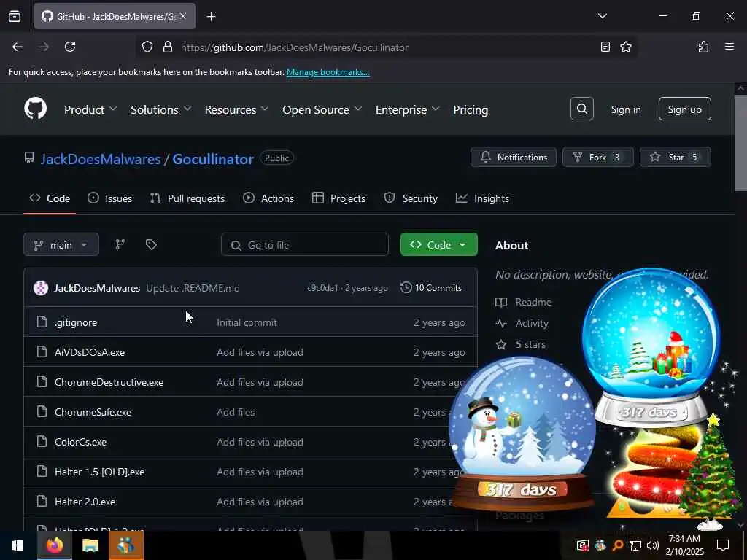Viewport: 747px width, 560px height.
Task: Click the Firefox back arrow
Action: (x=18, y=47)
